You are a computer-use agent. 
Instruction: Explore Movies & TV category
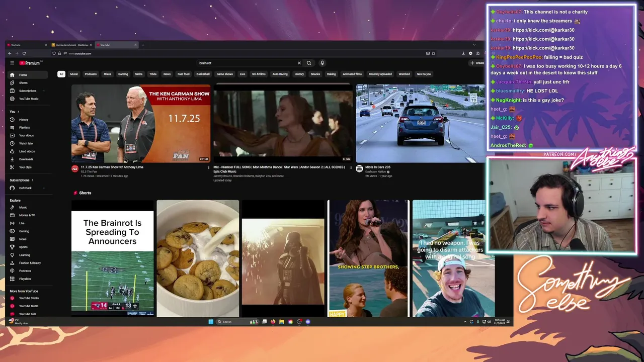point(28,215)
